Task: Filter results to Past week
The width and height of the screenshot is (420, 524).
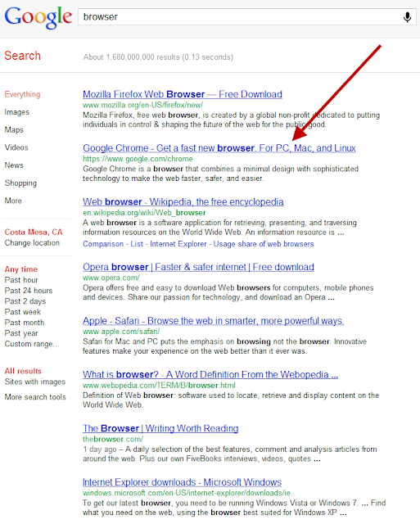Action: tap(23, 312)
